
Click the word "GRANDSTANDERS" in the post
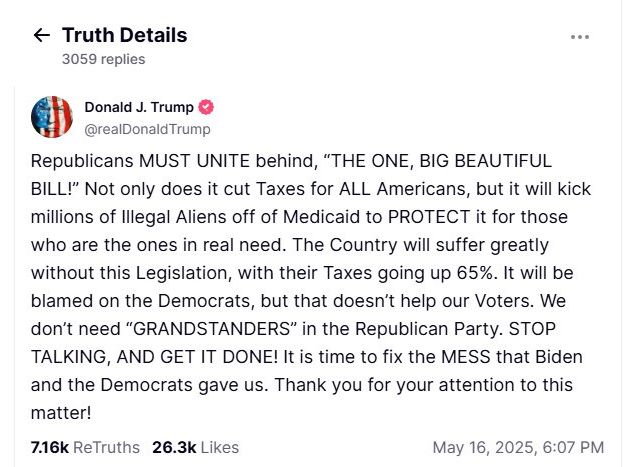pyautogui.click(x=211, y=329)
